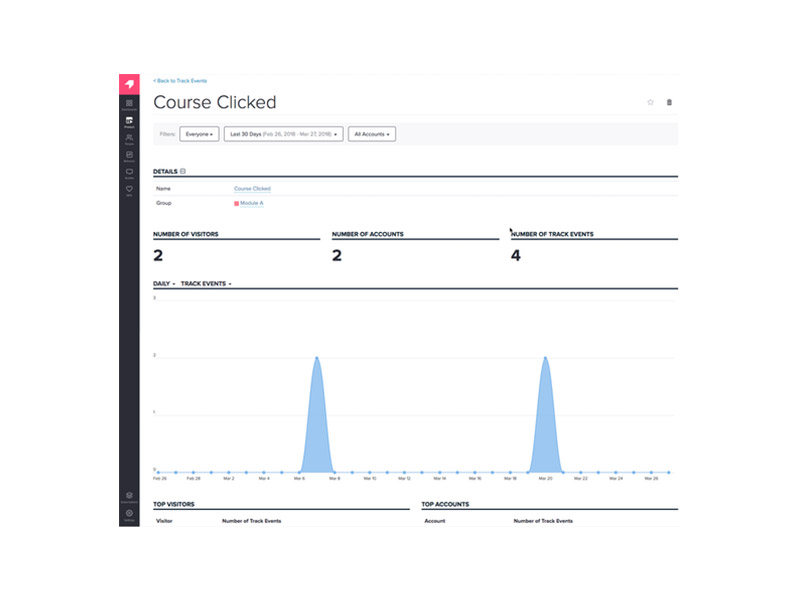800x600 pixels.
Task: Open Dashboards from the sidebar
Action: click(129, 104)
